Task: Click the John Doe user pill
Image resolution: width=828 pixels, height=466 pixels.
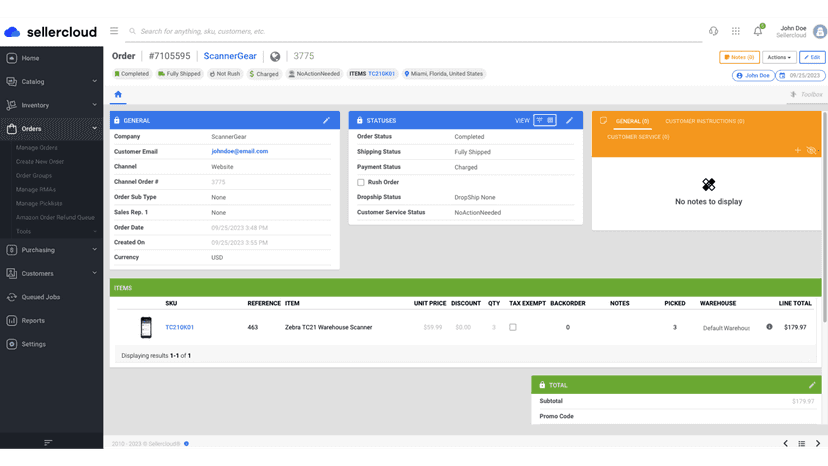Action: 753,76
